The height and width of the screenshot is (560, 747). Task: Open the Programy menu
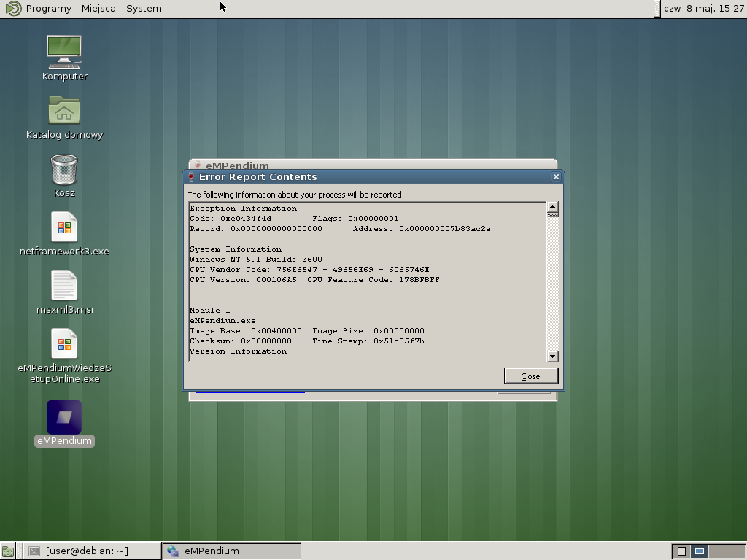click(x=49, y=9)
